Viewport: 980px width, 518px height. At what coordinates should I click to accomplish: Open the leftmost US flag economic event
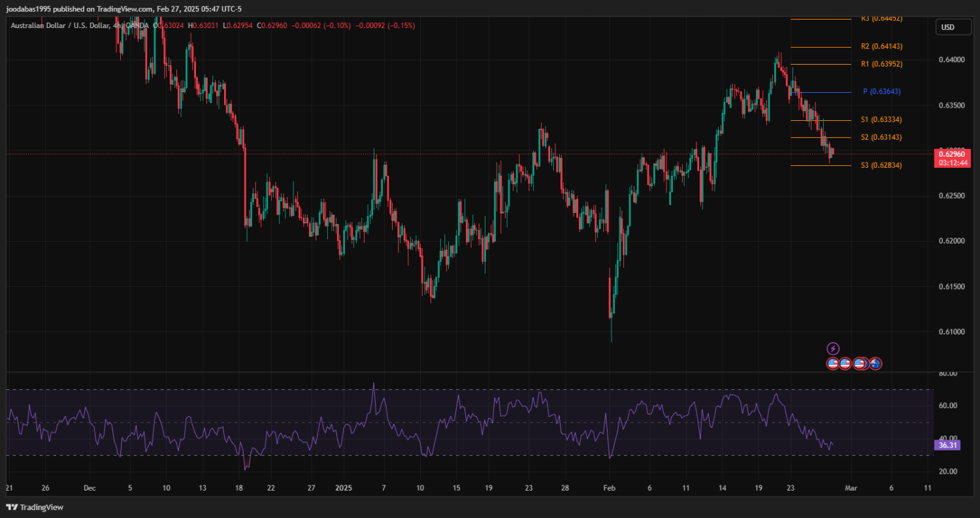833,363
